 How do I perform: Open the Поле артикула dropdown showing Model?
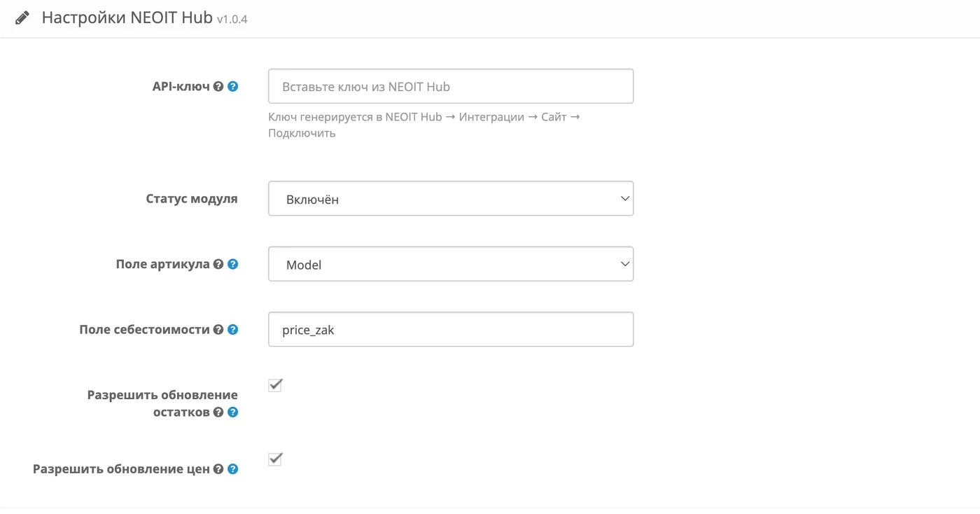tap(451, 264)
